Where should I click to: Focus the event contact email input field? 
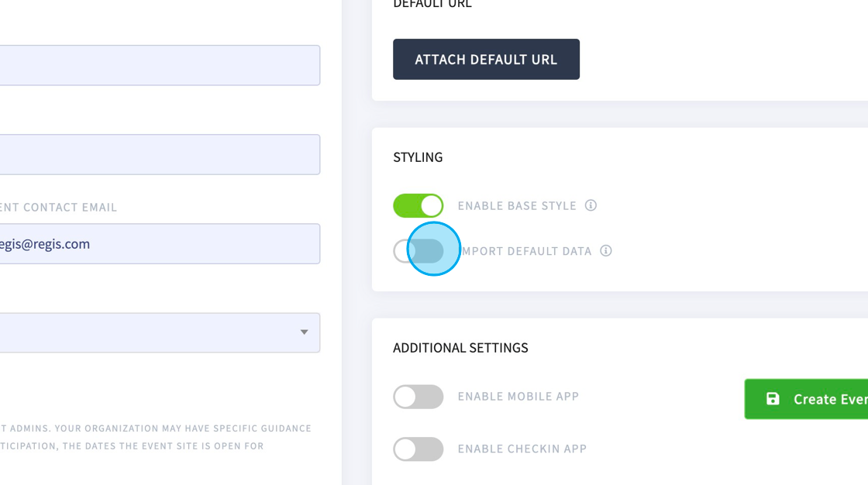[160, 243]
